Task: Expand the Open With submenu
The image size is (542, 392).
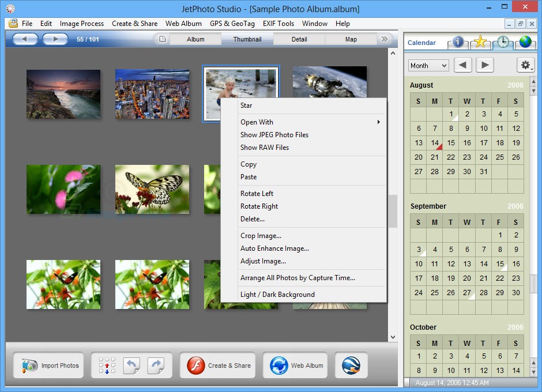Action: point(257,122)
